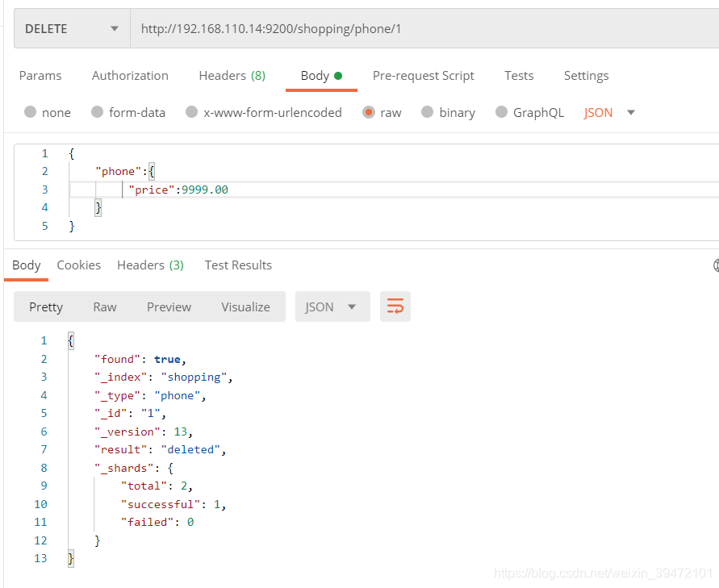719x588 pixels.
Task: Open the request body JSON format dropdown
Action: point(609,112)
